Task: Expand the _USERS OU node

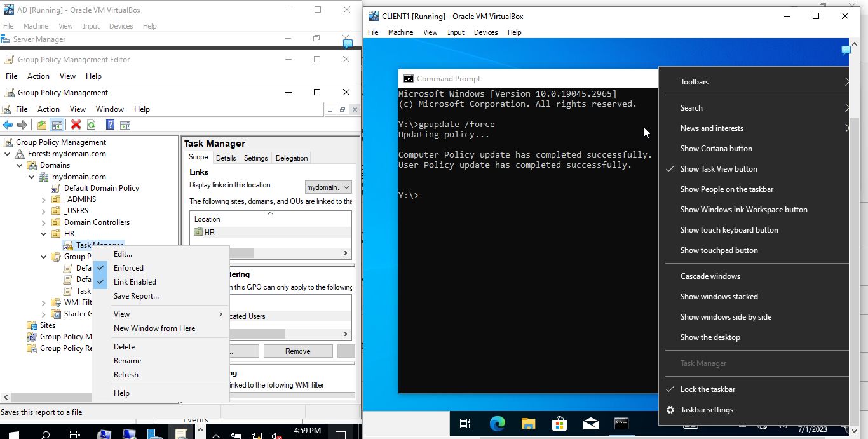Action: (x=44, y=211)
